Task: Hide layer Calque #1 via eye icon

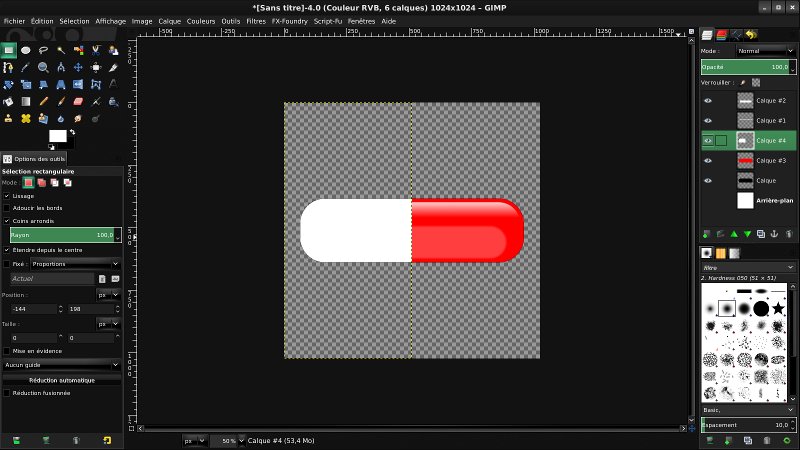Action: (708, 120)
